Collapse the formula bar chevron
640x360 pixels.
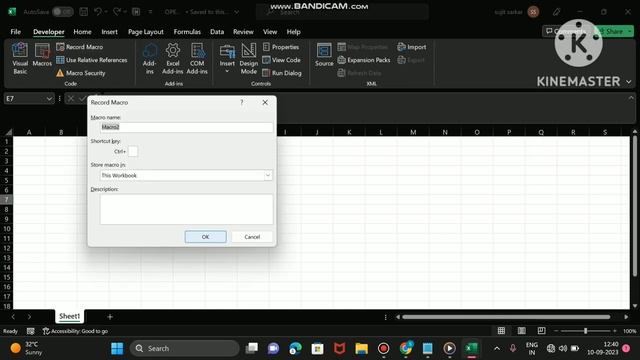[631, 98]
